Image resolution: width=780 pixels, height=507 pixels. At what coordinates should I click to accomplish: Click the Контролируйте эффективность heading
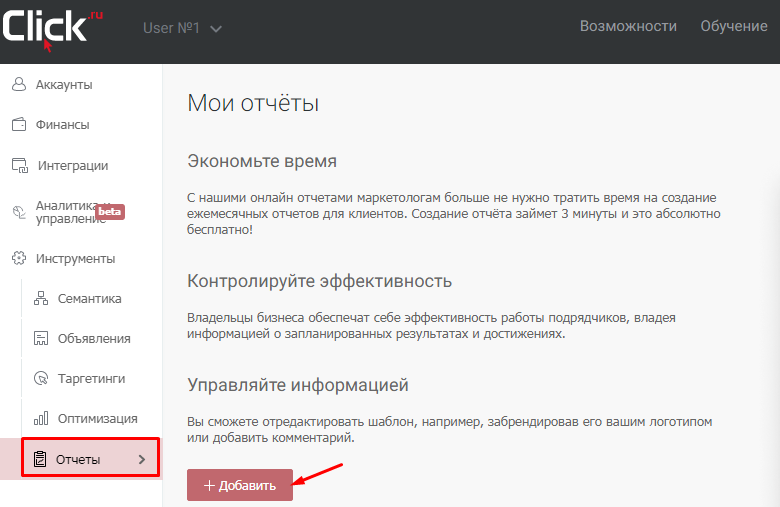pyautogui.click(x=319, y=281)
